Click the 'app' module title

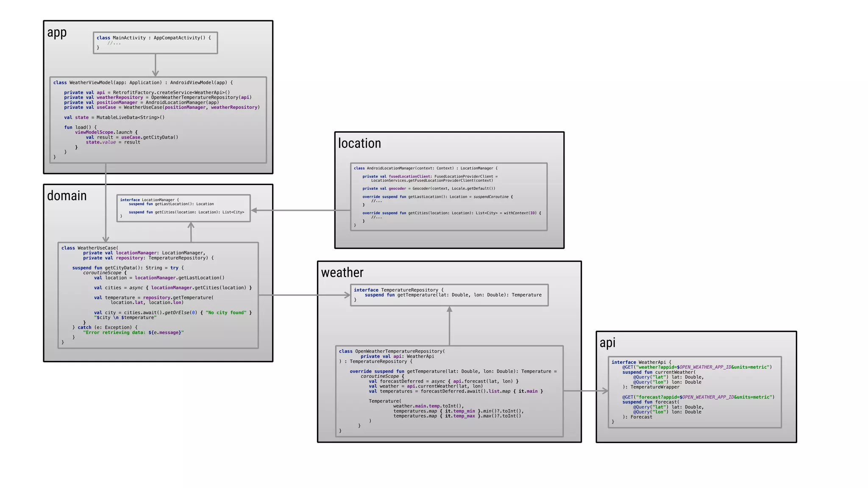(57, 33)
